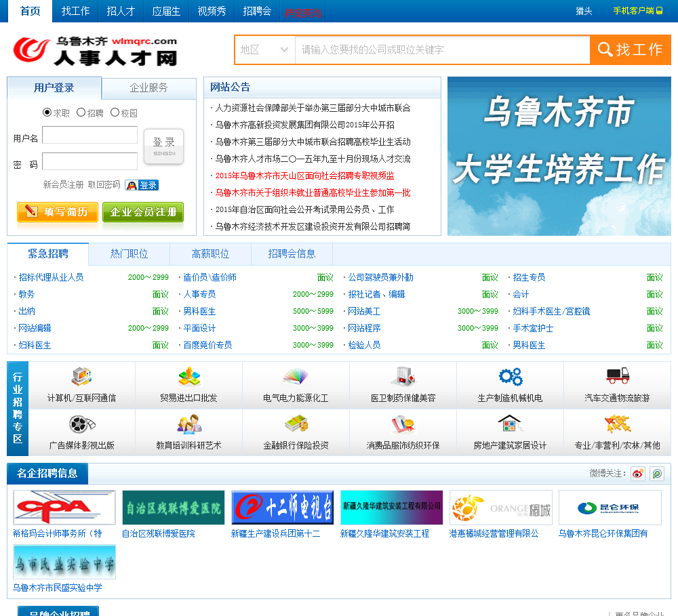Viewport: 678px width, 616px height.
Task: Open the 乌市民盛实验中学 logo thumbnail
Action: click(64, 562)
